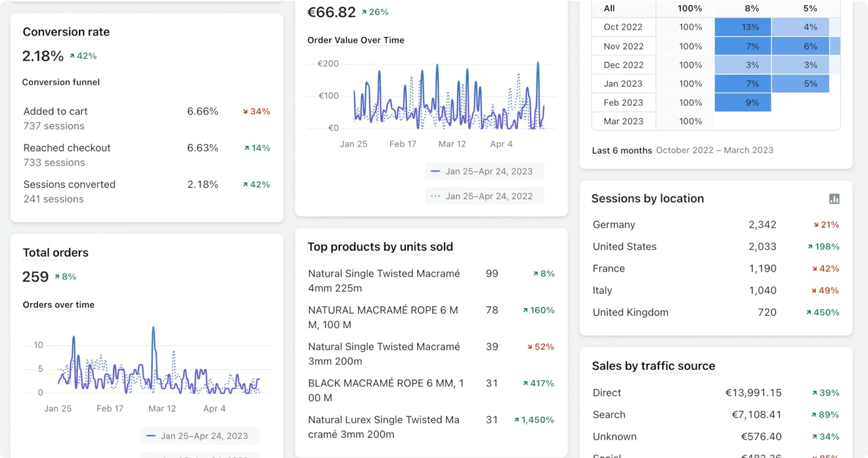
Task: Click the Direct traffic source row
Action: point(716,393)
